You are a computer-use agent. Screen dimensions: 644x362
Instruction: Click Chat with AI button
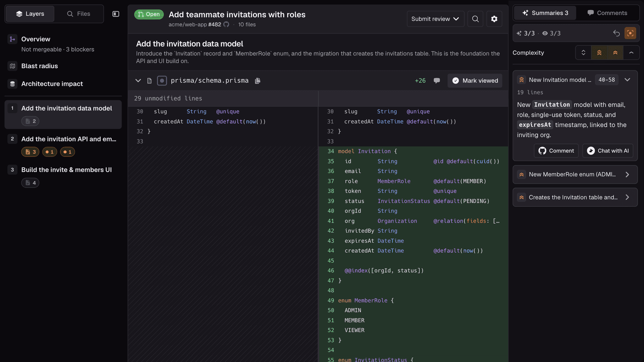coord(608,151)
